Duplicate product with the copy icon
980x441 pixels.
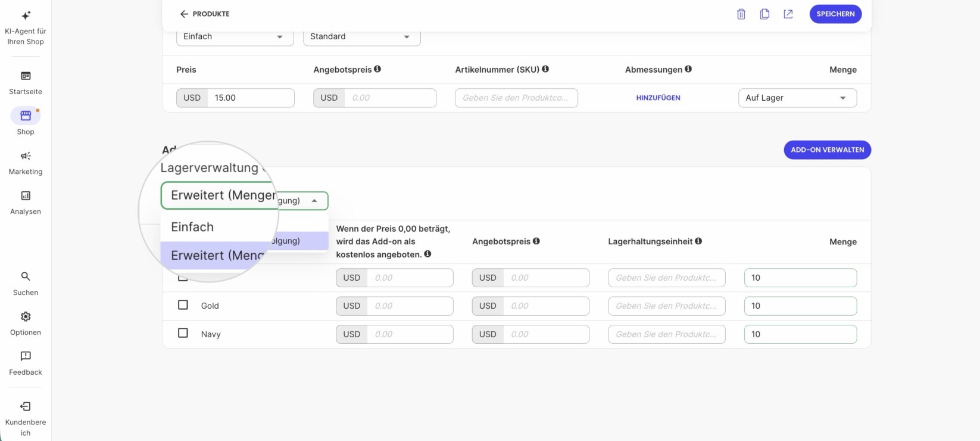(764, 14)
